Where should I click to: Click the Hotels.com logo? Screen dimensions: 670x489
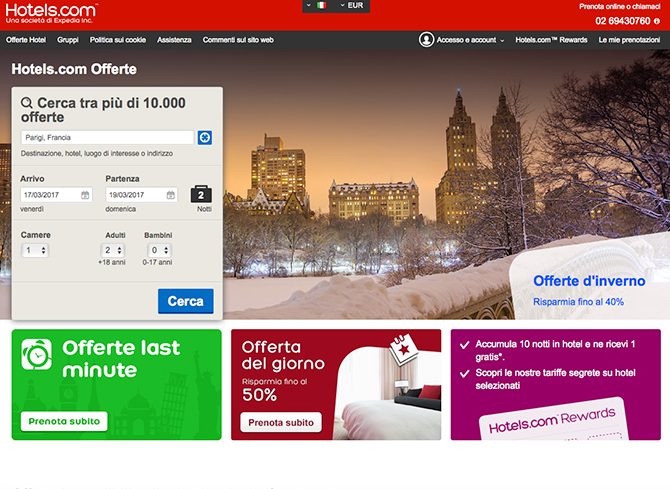tap(51, 14)
